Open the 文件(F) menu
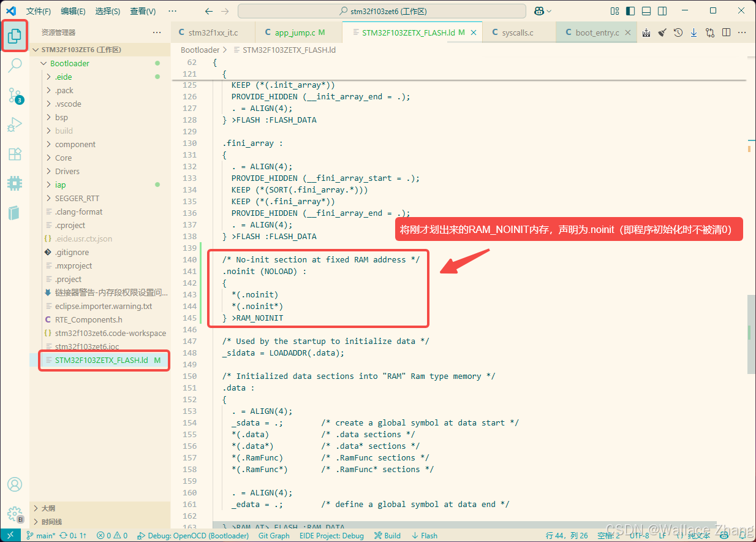The image size is (756, 542). click(x=39, y=11)
